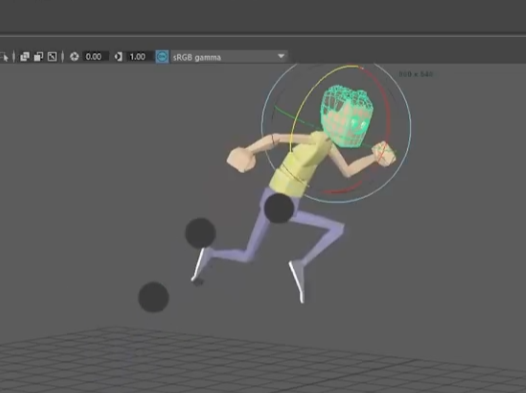Click the exposure field showing 0.00

point(96,56)
